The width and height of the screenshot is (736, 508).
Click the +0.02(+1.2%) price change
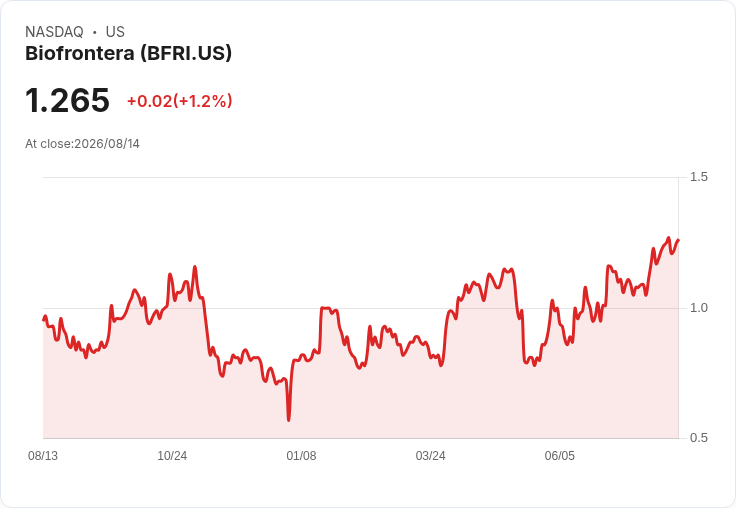pyautogui.click(x=179, y=101)
